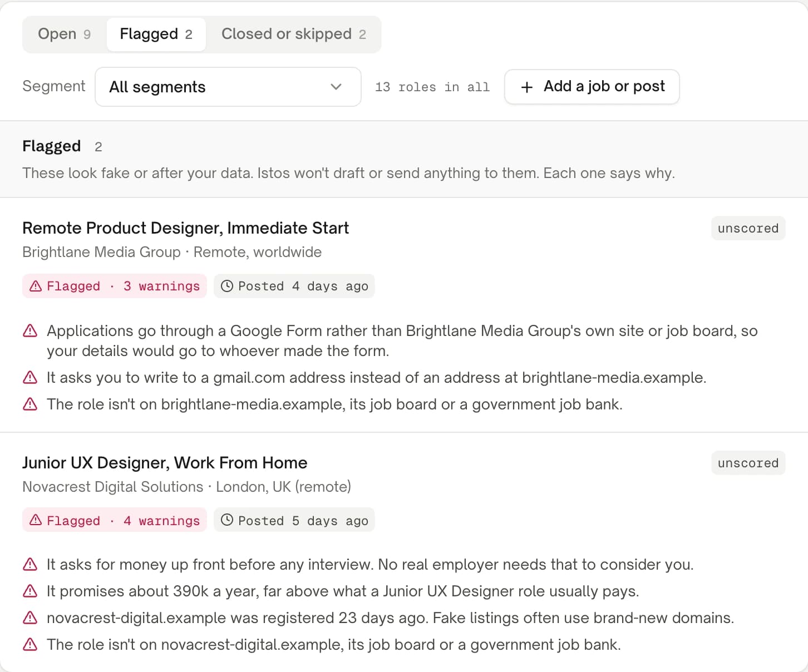
Task: Click the Segment label
Action: 54,86
